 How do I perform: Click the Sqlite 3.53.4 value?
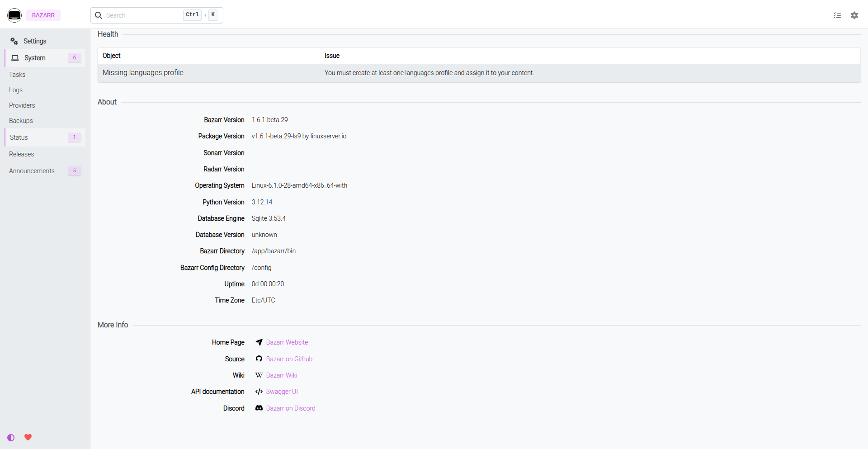[x=269, y=218]
